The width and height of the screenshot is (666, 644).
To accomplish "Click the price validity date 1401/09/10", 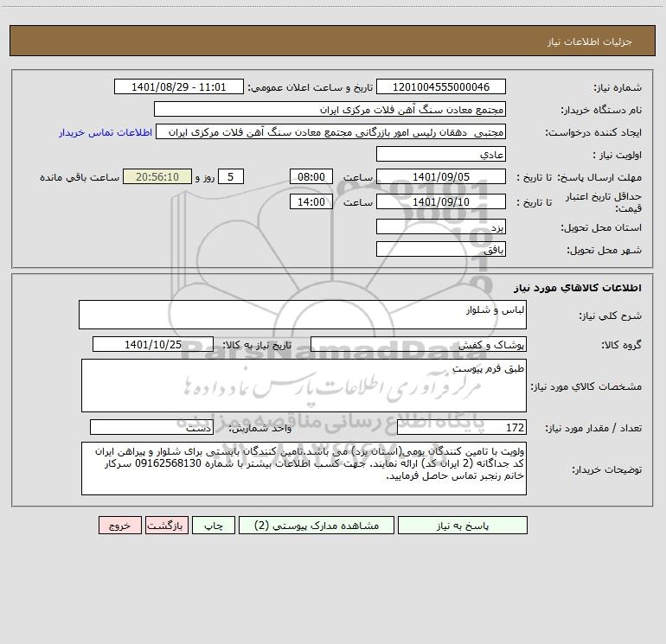I will coord(441,201).
